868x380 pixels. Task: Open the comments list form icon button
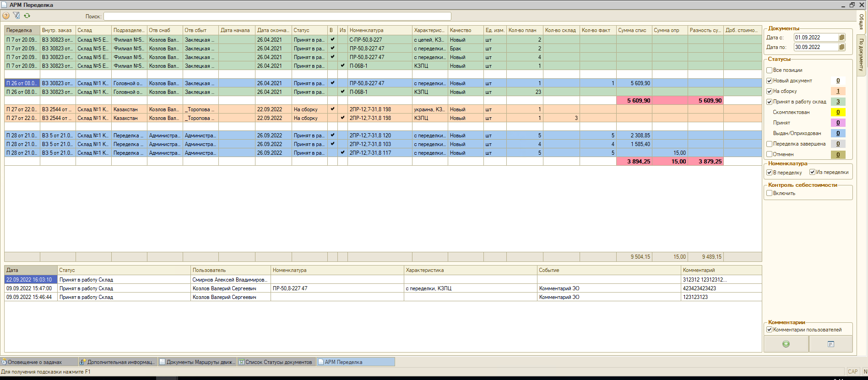pyautogui.click(x=831, y=344)
